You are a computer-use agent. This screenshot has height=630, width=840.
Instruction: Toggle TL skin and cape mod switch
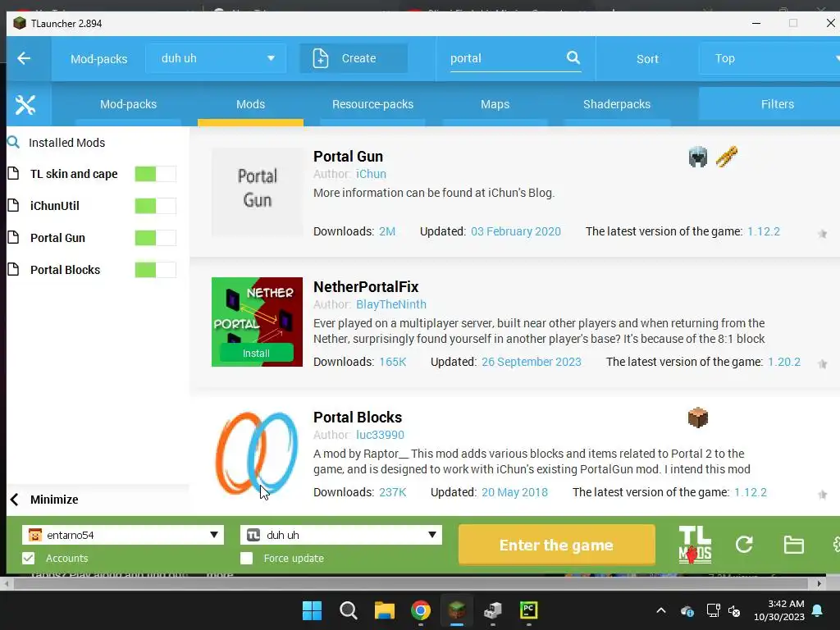(x=155, y=174)
